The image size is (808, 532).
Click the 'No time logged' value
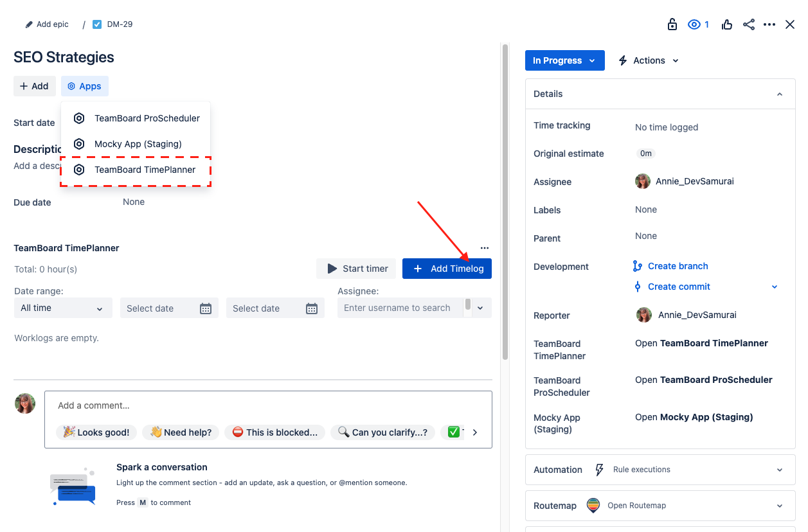(x=667, y=127)
